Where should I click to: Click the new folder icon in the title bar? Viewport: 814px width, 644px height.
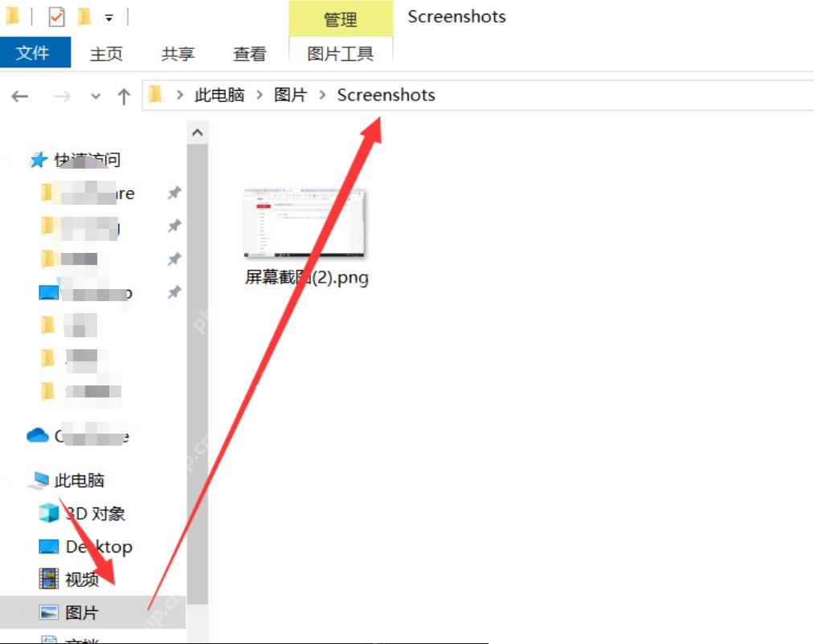click(84, 17)
